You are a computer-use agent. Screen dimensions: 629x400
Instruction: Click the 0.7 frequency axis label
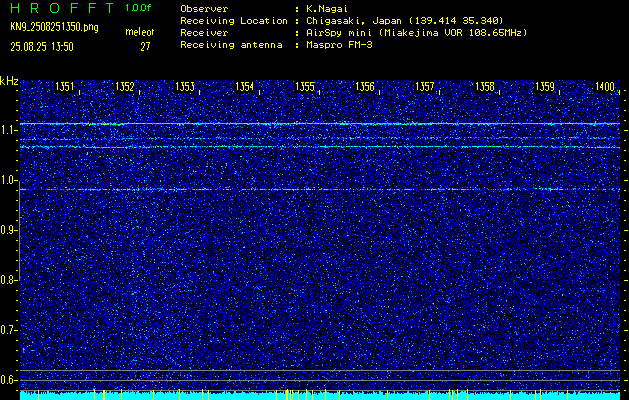(7, 330)
